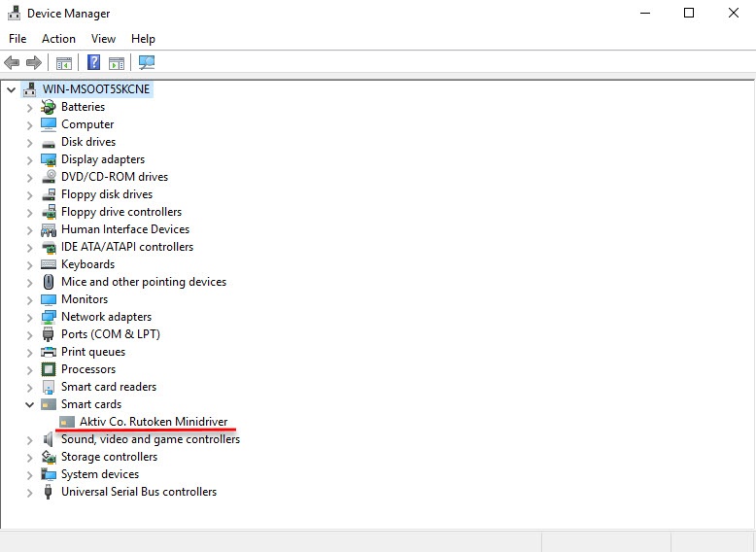Select the DVD/CD-ROM drives label

[115, 177]
